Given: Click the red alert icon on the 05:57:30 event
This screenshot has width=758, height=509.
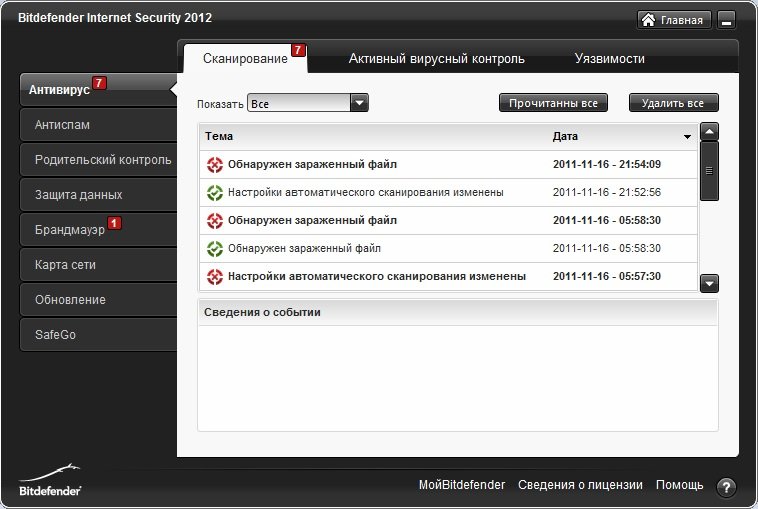Looking at the screenshot, I should point(215,277).
